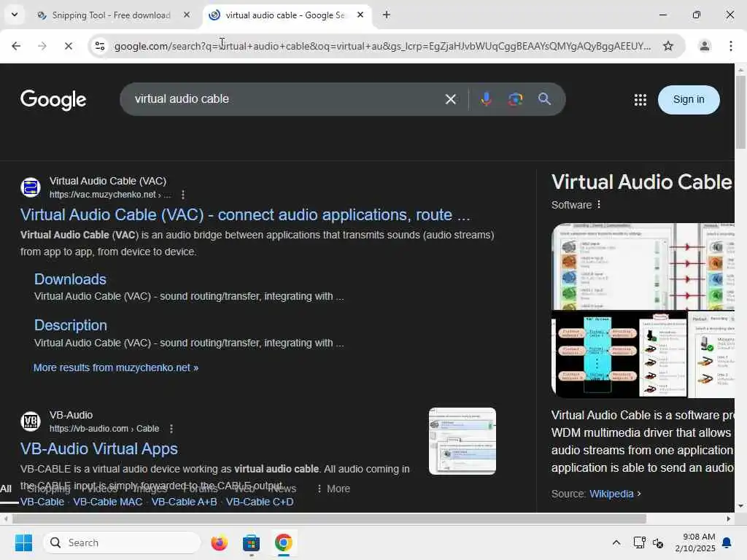Open options next to Software label
This screenshot has height=560, width=747.
pyautogui.click(x=599, y=204)
